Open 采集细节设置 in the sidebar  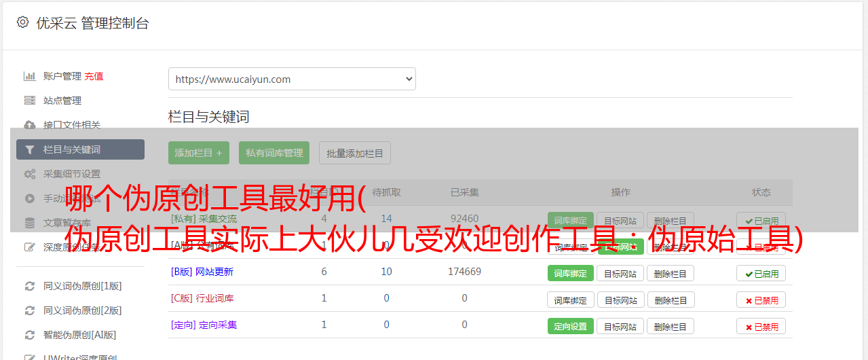pos(72,174)
